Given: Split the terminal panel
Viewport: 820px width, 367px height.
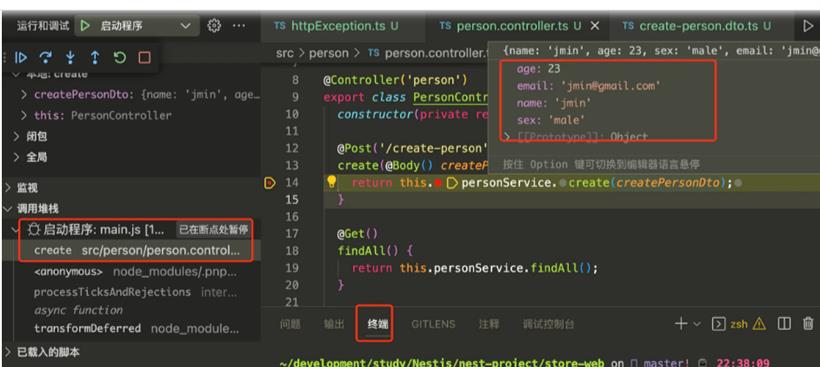Looking at the screenshot, I should tap(784, 324).
